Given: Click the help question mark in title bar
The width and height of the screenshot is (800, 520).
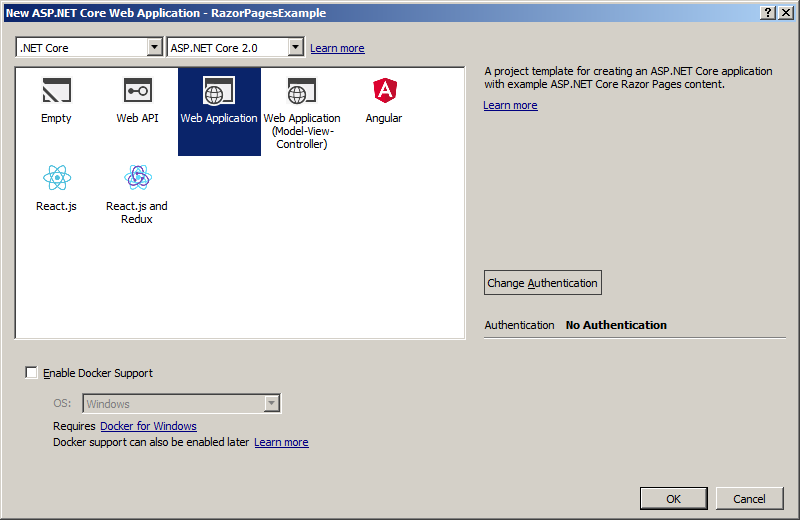Looking at the screenshot, I should pyautogui.click(x=768, y=12).
